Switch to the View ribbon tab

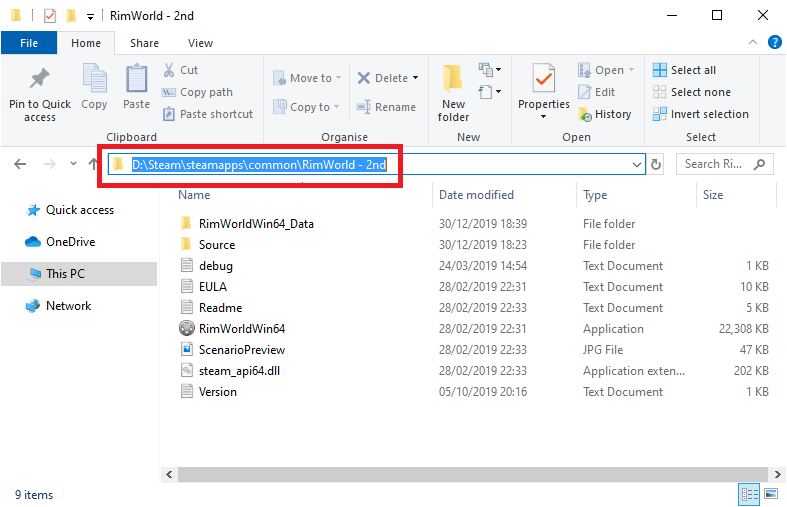tap(200, 43)
